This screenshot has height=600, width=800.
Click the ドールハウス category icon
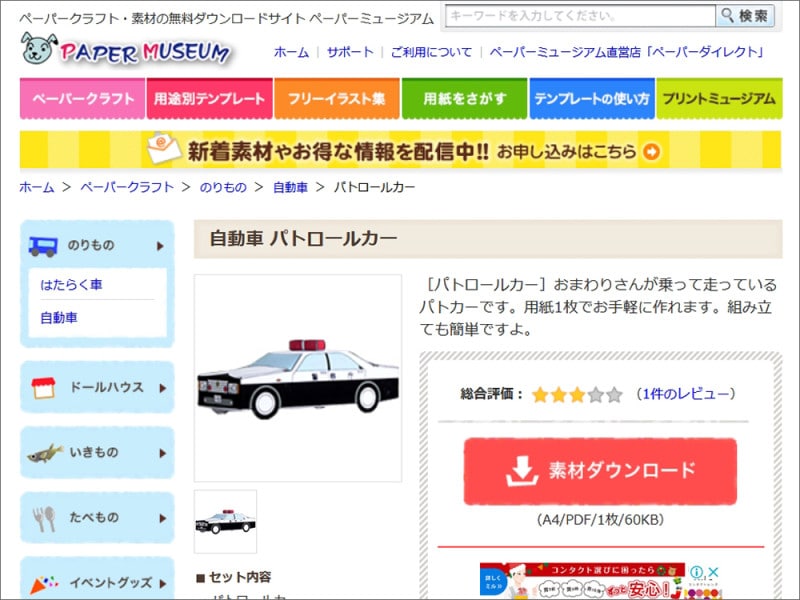pyautogui.click(x=41, y=387)
